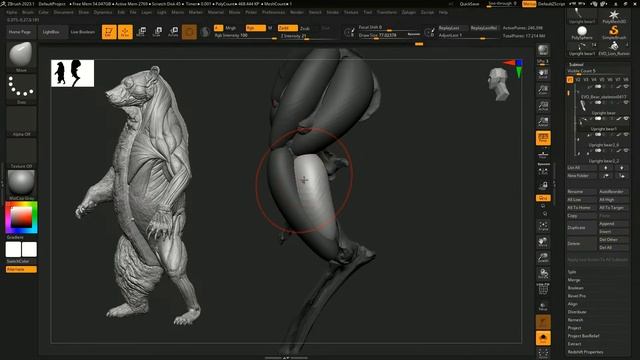Screen dimensions: 640x360
Task: Open the Home Page tab
Action: click(x=20, y=32)
